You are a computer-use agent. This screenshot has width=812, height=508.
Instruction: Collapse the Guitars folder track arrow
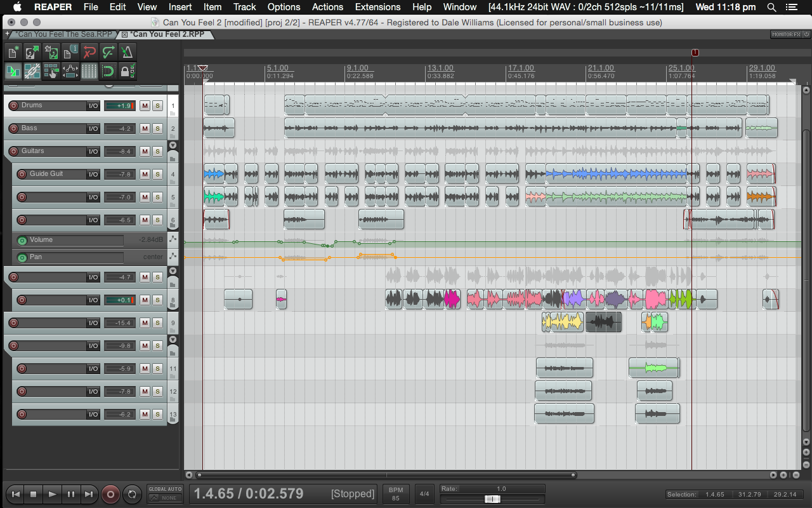coord(173,145)
